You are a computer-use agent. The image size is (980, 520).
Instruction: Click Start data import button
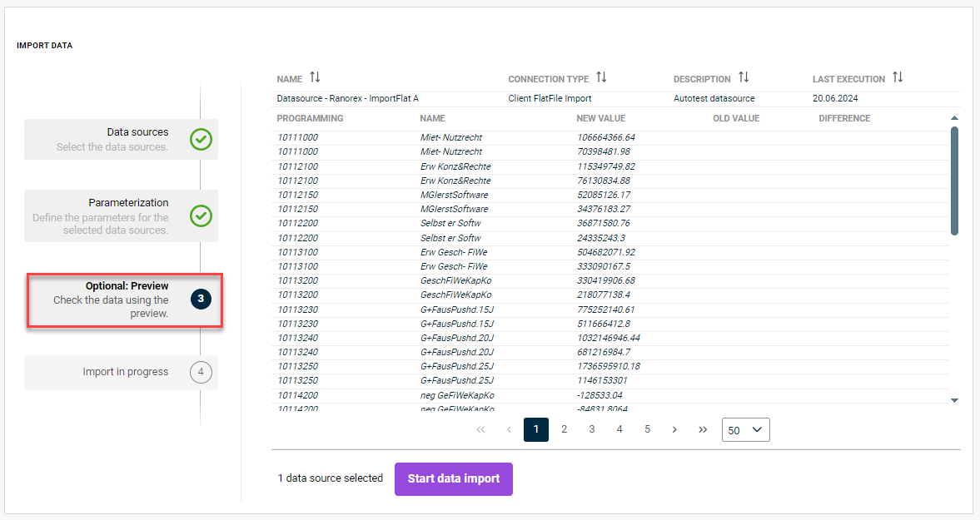[x=454, y=478]
